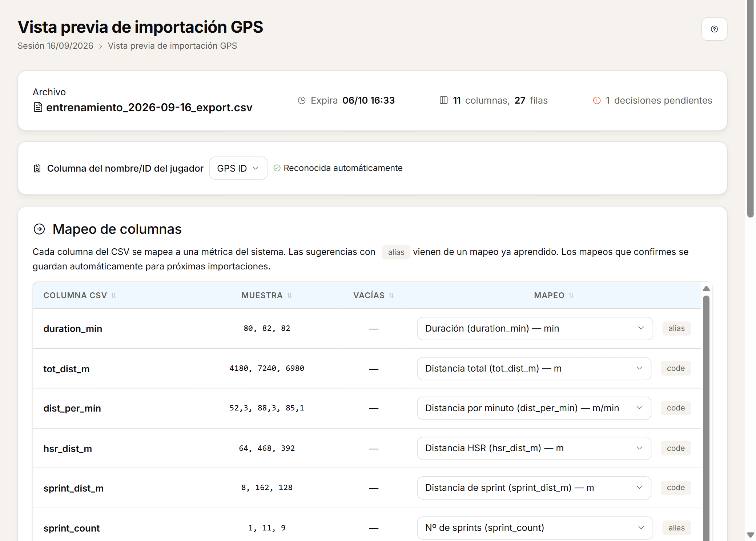Viewport: 756px width, 541px height.
Task: Open the Duración (duration_min) mapping dropdown
Action: [x=535, y=328]
